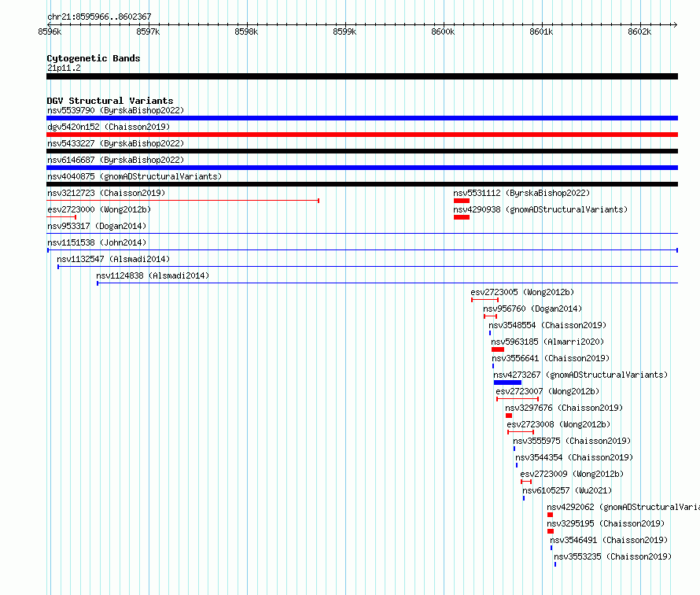The height and width of the screenshot is (595, 700).
Task: Click the chr21:8595966..8602367 region label
Action: (99, 17)
